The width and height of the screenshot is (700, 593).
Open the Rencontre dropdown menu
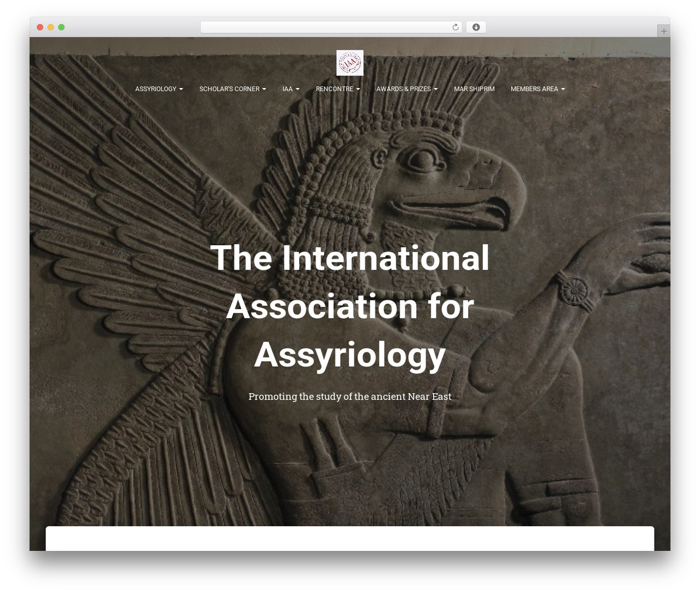coord(338,89)
